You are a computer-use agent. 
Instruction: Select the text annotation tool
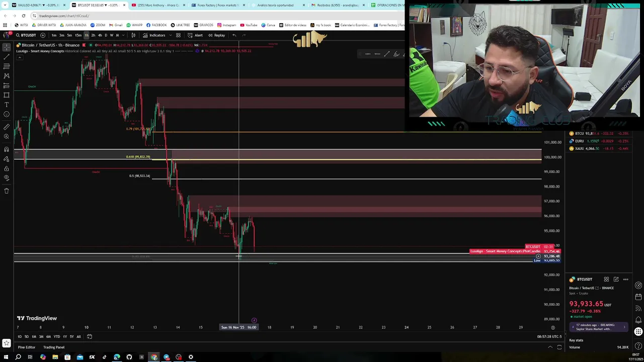pyautogui.click(x=7, y=104)
